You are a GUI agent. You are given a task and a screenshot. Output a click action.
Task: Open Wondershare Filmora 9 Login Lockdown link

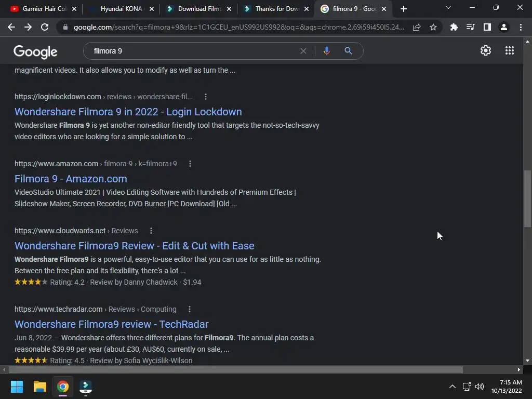coord(128,112)
